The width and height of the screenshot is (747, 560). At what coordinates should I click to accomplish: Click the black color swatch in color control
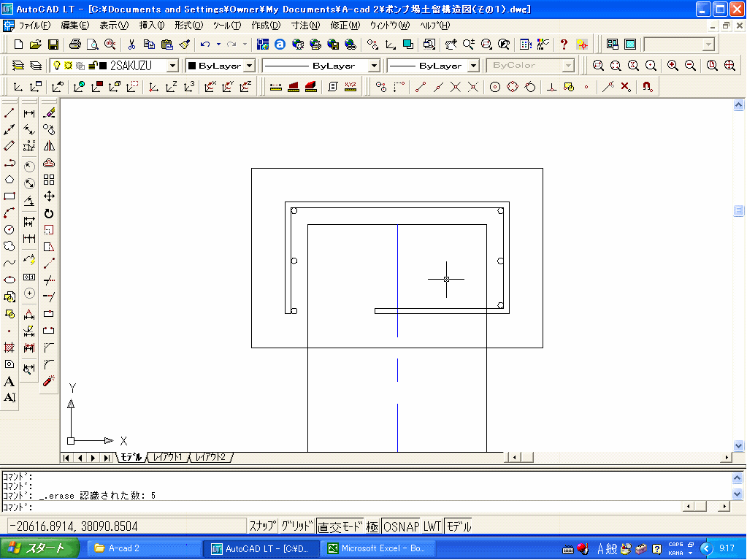[x=192, y=65]
